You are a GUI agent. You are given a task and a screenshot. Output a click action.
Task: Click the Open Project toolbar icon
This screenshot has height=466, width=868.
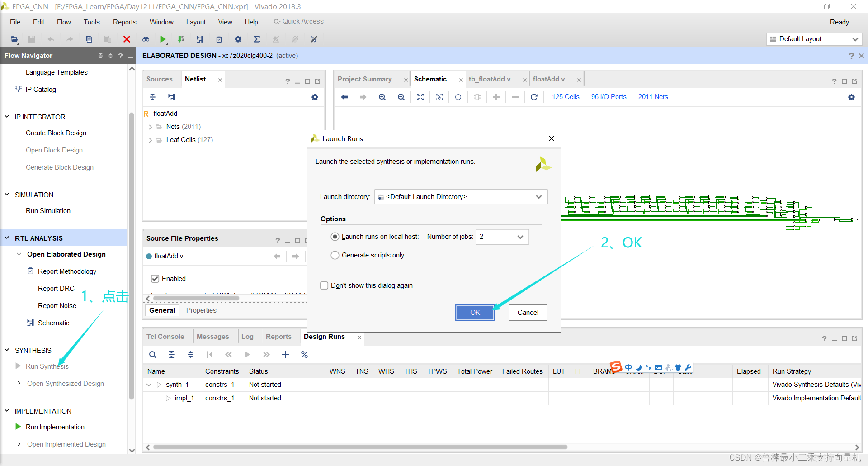point(14,39)
